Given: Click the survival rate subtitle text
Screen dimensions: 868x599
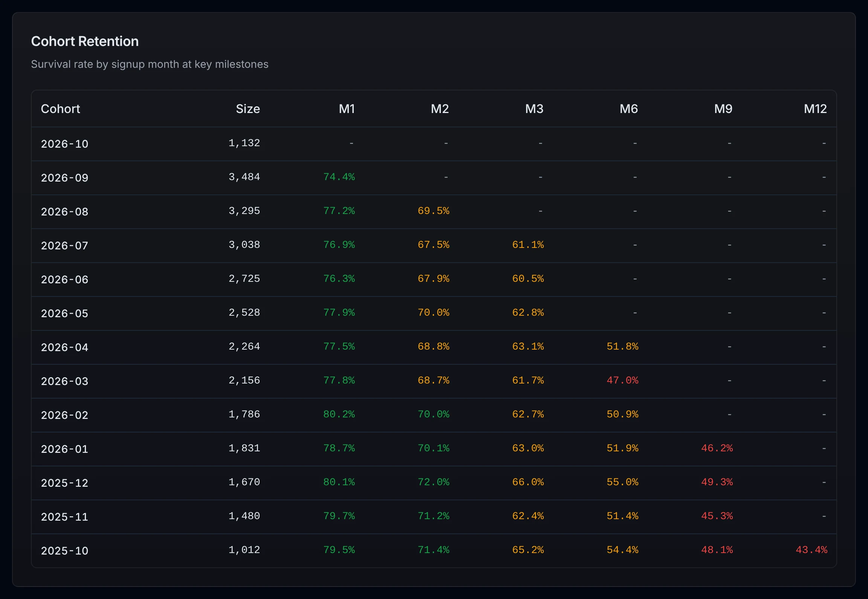Looking at the screenshot, I should [150, 64].
